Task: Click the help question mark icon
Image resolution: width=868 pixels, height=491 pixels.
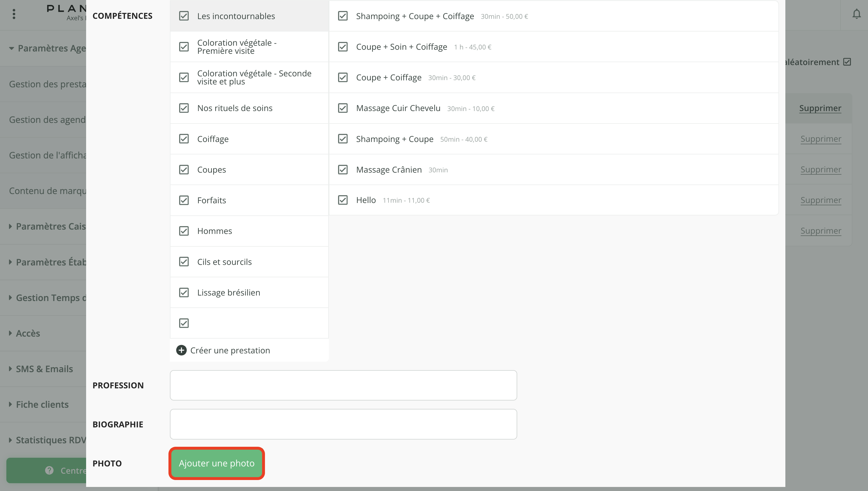Action: coord(49,470)
